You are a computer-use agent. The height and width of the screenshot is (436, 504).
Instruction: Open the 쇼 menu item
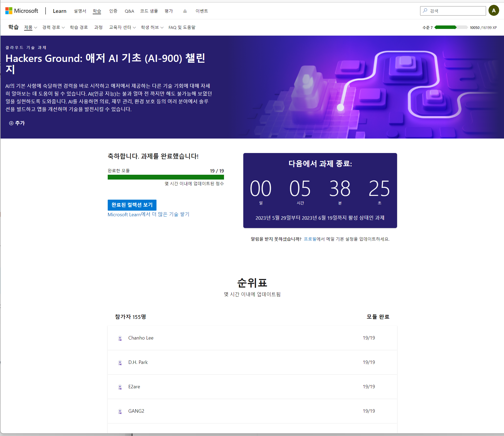tap(185, 11)
